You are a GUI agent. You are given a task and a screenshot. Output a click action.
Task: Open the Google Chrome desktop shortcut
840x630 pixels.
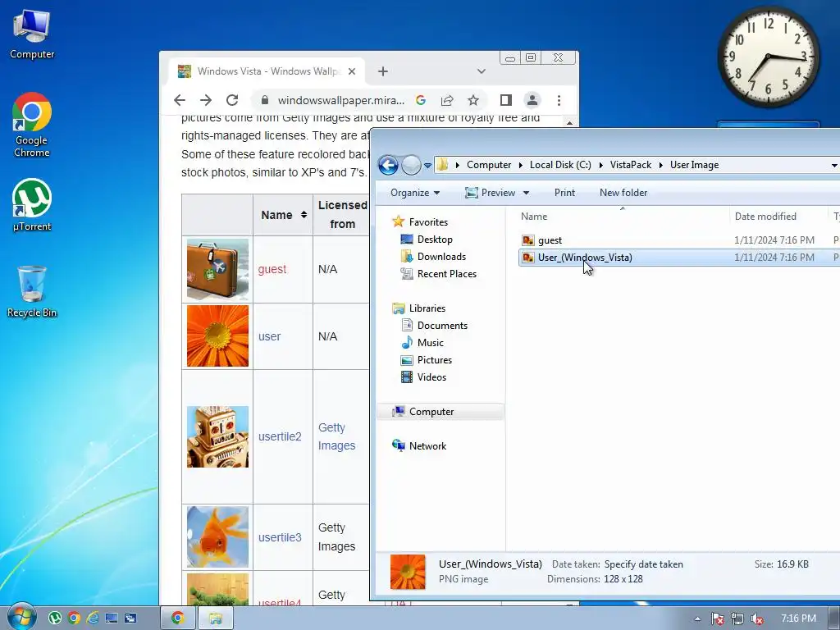point(32,126)
